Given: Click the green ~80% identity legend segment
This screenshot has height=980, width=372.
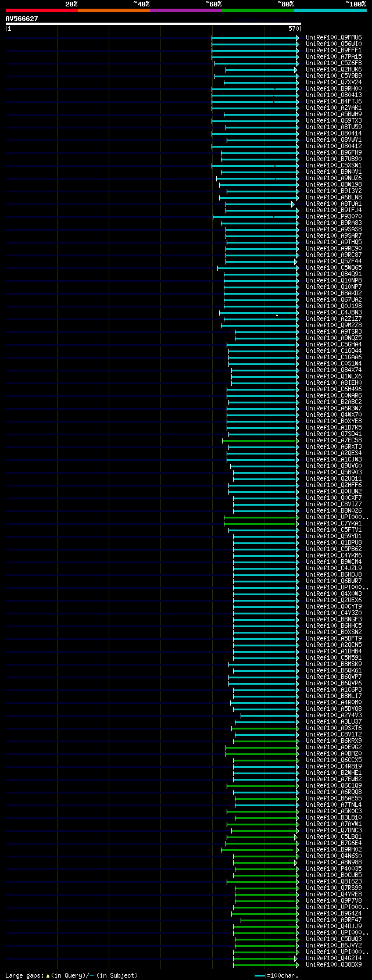Looking at the screenshot, I should point(258,10).
